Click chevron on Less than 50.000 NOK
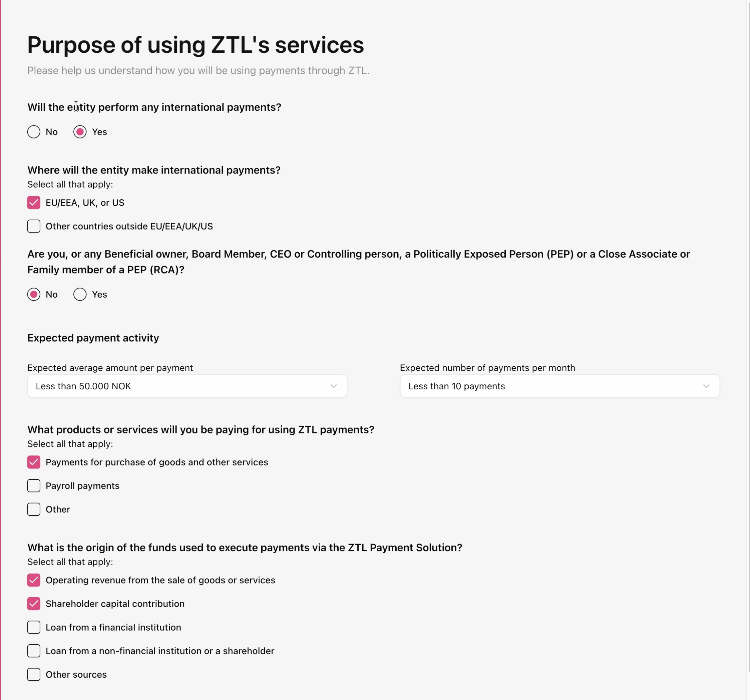750x700 pixels. coord(333,386)
